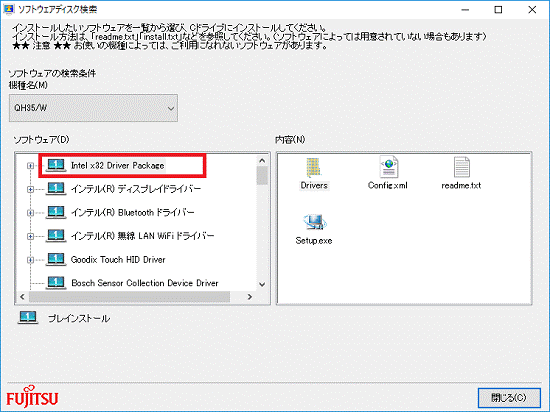This screenshot has width=550, height=412.
Task: Click the プレインストール legend laptop icon
Action: [x=28, y=318]
